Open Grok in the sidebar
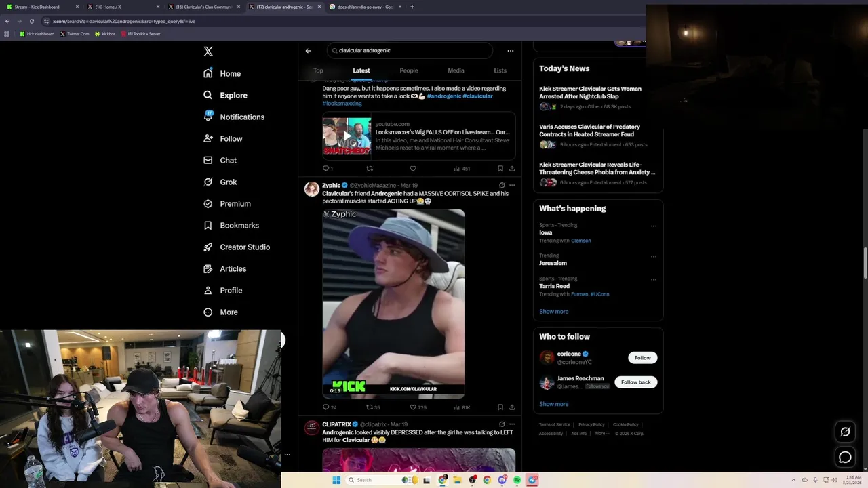 pyautogui.click(x=220, y=182)
